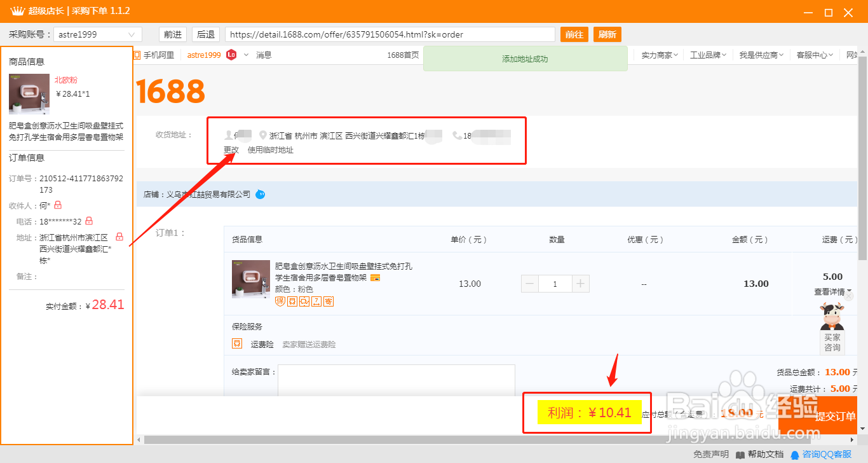Screen dimensions: 868x463
Task: Click the fourth service badge icon under 颜色
Action: coord(316,301)
